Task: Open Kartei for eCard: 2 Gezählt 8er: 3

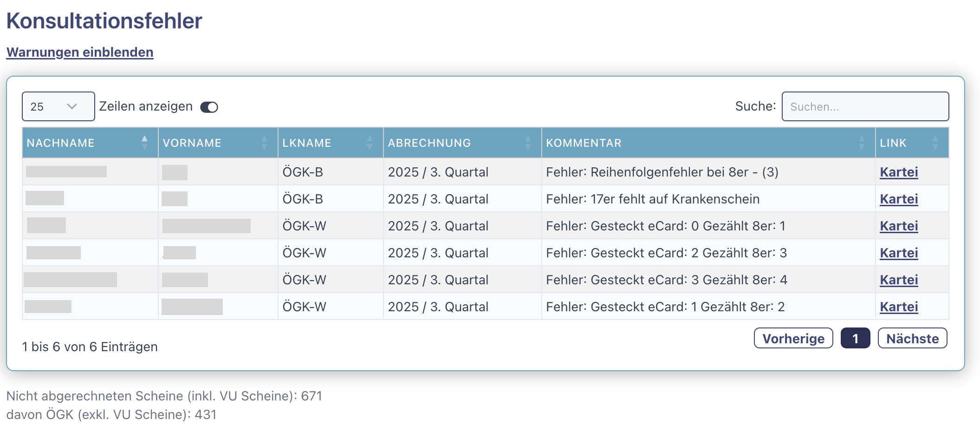Action: (899, 253)
